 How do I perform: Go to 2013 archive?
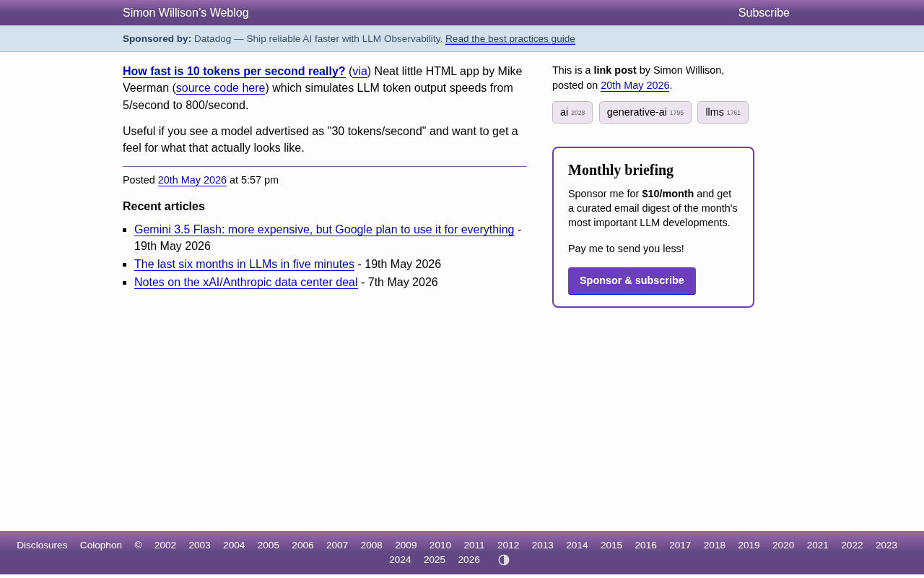(x=543, y=545)
